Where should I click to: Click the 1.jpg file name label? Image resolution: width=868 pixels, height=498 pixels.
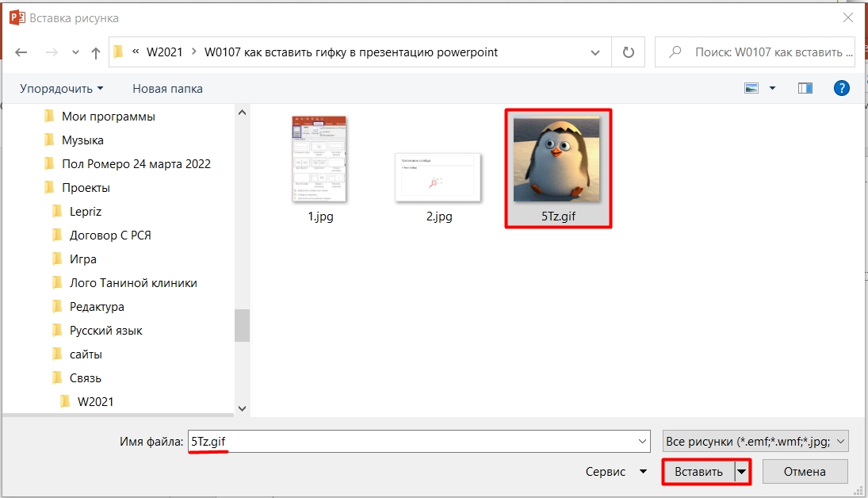point(320,216)
